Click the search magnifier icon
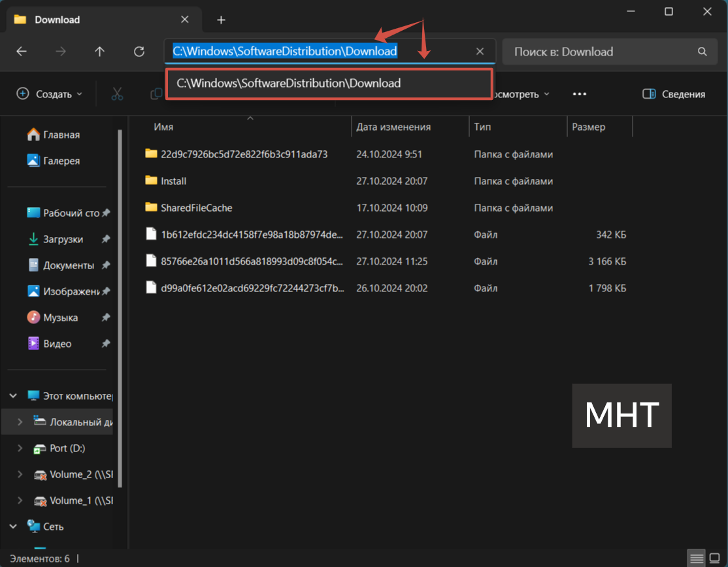Viewport: 728px width, 567px height. click(x=702, y=52)
